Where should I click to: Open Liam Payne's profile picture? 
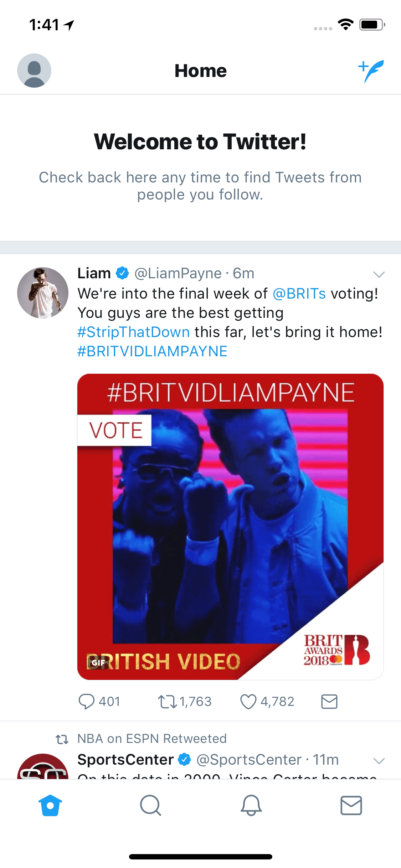(x=43, y=293)
